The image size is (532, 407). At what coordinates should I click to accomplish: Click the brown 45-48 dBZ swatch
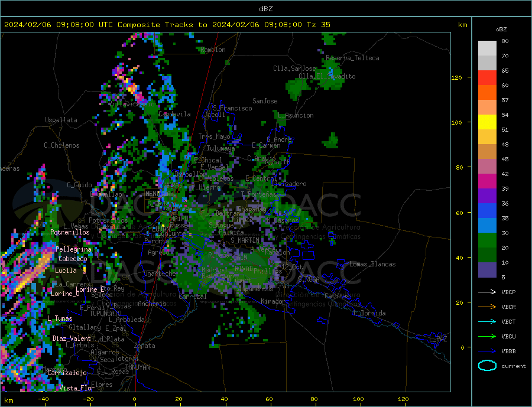pyautogui.click(x=487, y=152)
